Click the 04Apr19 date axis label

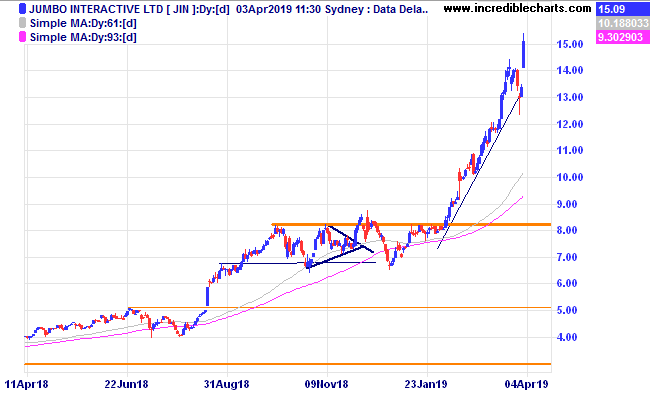point(526,384)
